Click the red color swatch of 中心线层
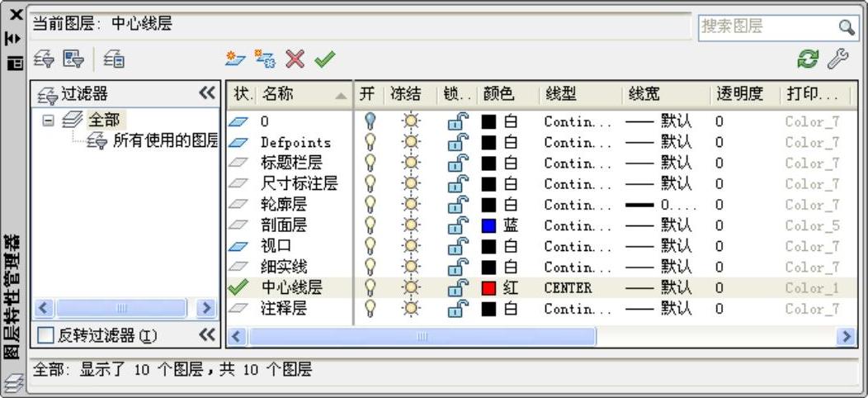 [x=489, y=288]
